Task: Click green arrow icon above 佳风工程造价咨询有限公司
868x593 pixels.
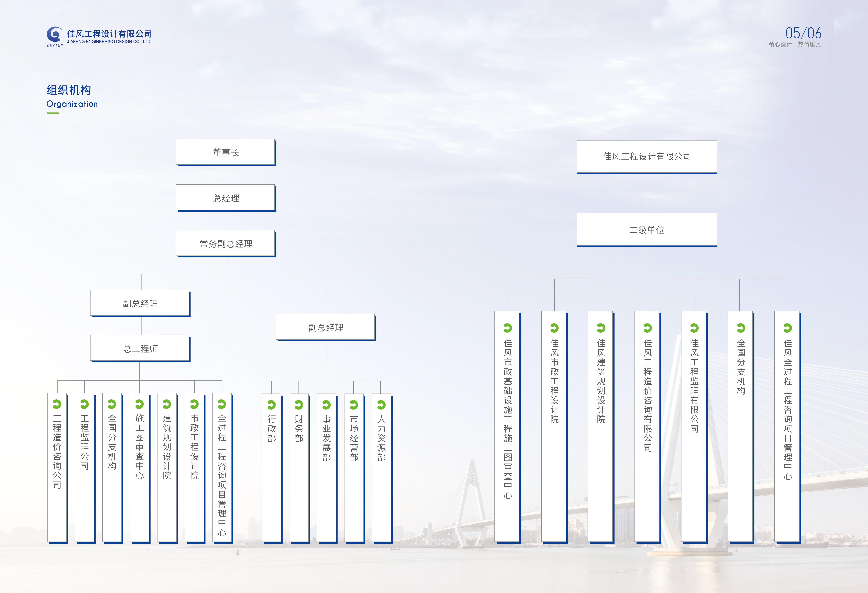Action: [648, 328]
